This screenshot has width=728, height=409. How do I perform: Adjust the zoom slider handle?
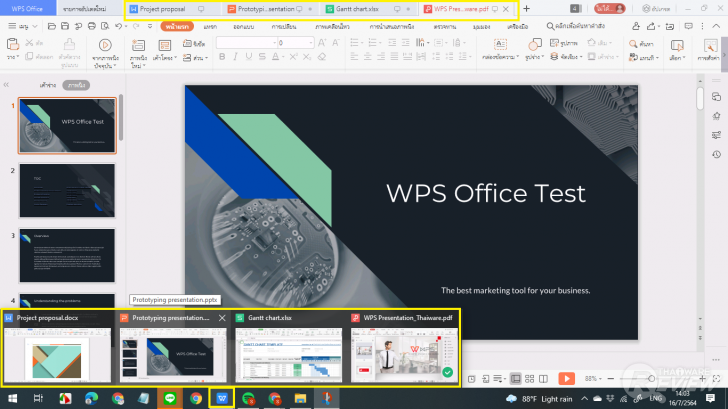pyautogui.click(x=651, y=379)
